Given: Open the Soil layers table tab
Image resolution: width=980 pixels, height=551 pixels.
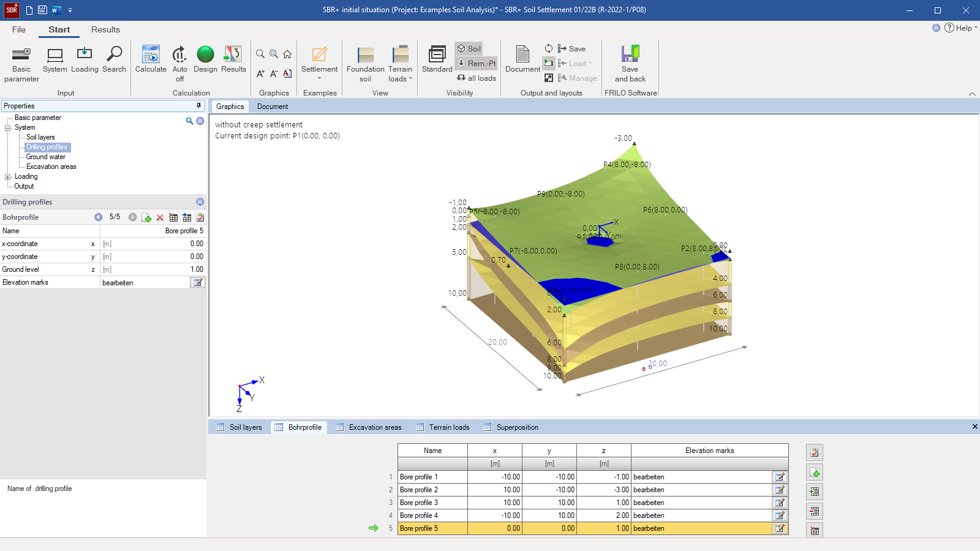Looking at the screenshot, I should [x=239, y=427].
